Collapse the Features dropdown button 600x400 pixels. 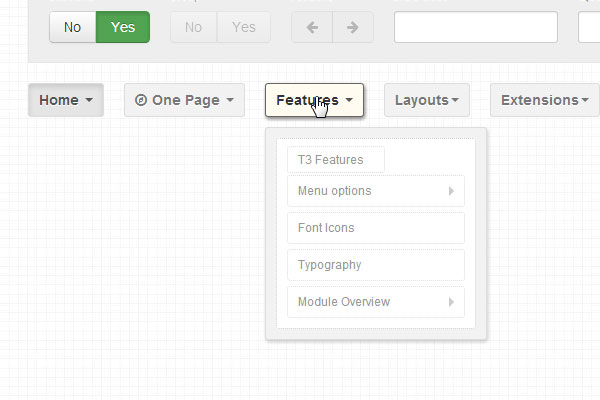click(x=314, y=100)
